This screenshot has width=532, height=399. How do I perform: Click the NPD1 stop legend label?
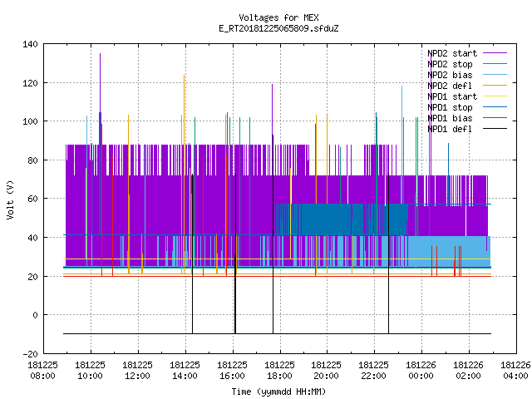click(450, 107)
